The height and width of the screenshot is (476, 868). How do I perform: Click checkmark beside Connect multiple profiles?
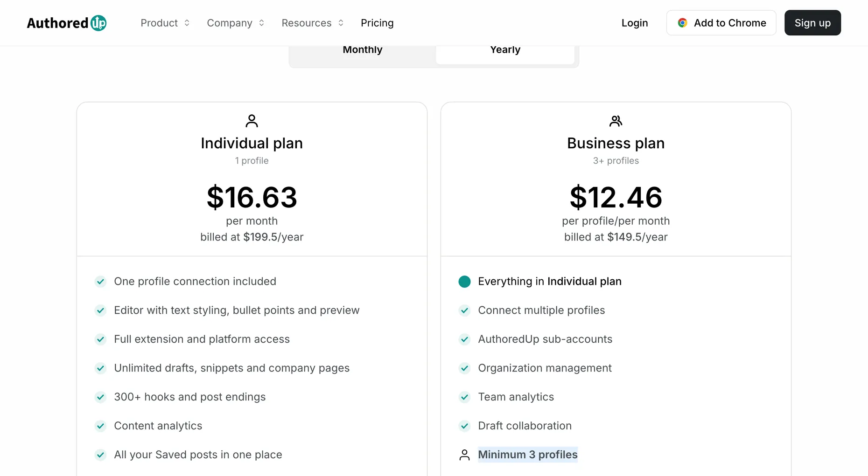tap(464, 310)
